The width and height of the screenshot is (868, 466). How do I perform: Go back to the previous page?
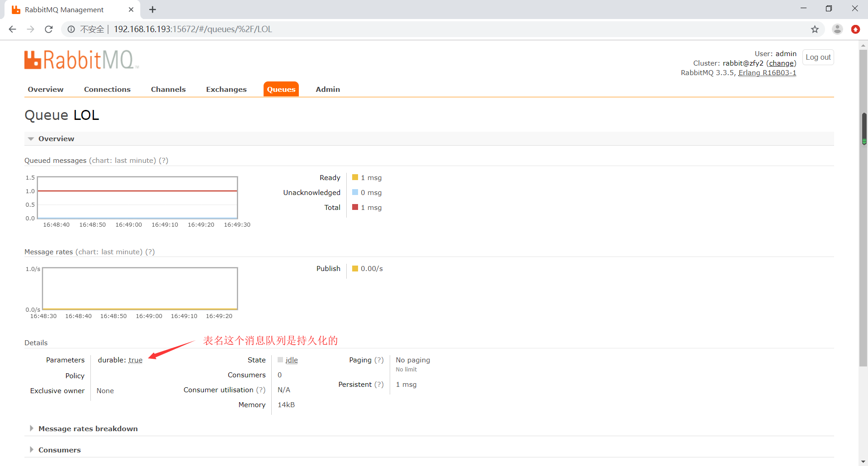coord(12,29)
